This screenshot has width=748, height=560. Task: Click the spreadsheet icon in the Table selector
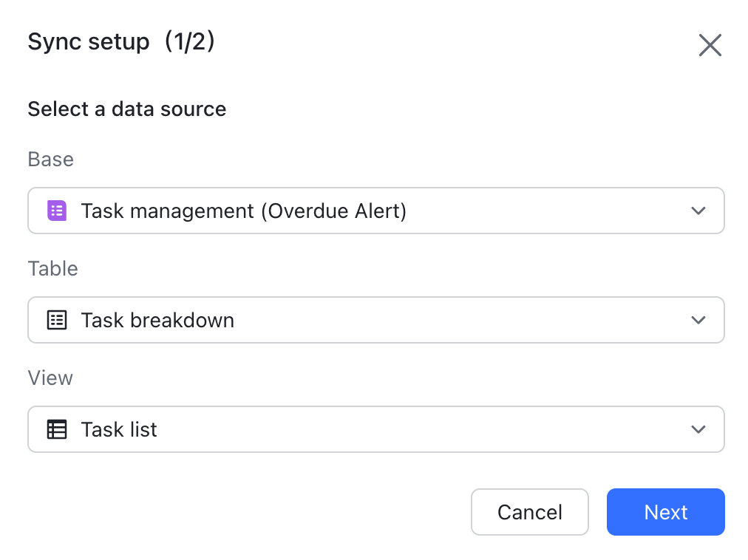point(56,320)
